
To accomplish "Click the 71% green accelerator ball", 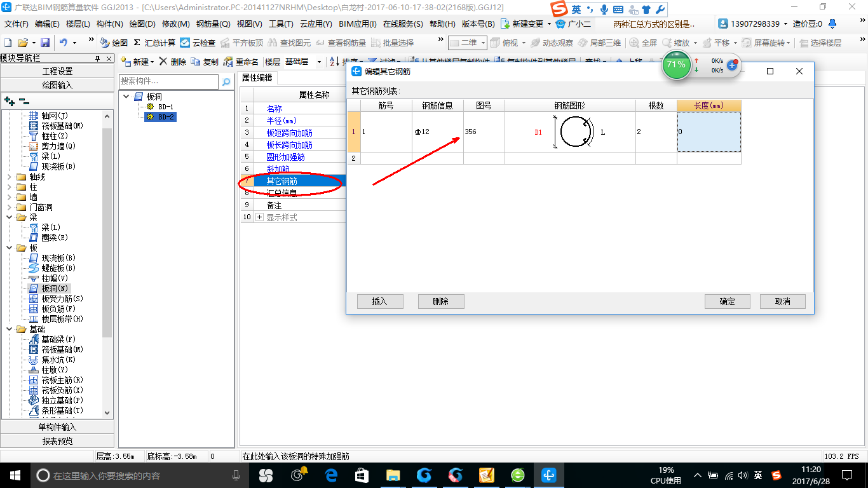I will (676, 65).
